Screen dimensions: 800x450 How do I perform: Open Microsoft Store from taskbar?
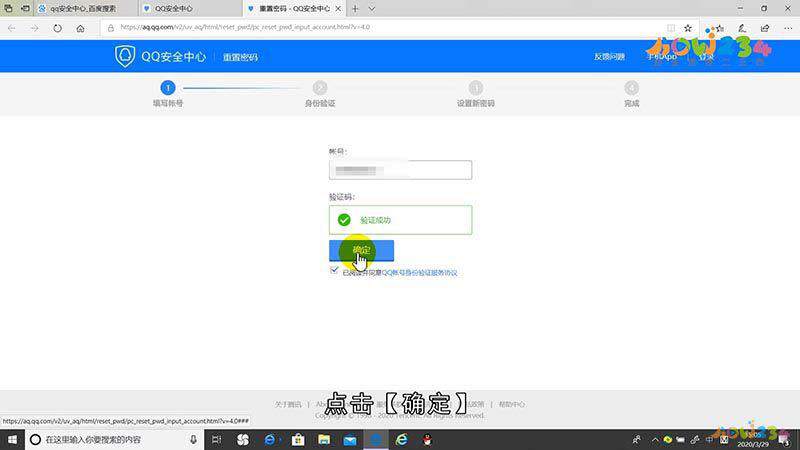point(298,439)
